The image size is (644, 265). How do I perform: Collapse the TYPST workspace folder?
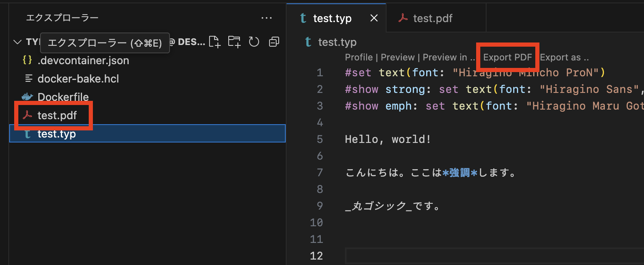17,42
